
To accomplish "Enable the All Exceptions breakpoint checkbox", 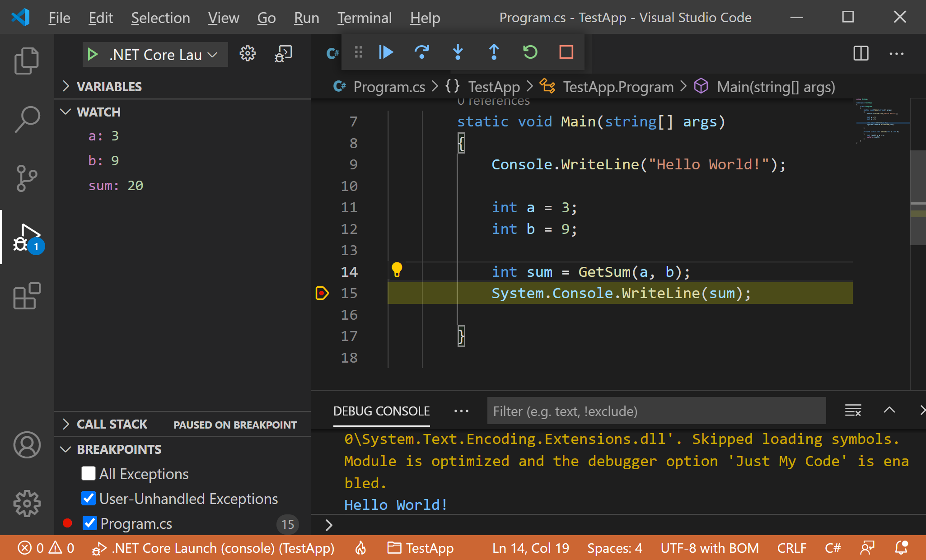I will coord(89,473).
